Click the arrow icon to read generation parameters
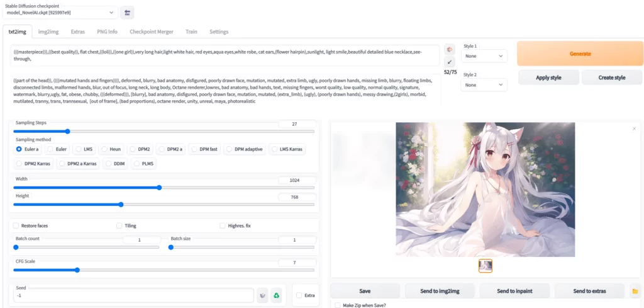This screenshot has width=644, height=308. click(449, 62)
